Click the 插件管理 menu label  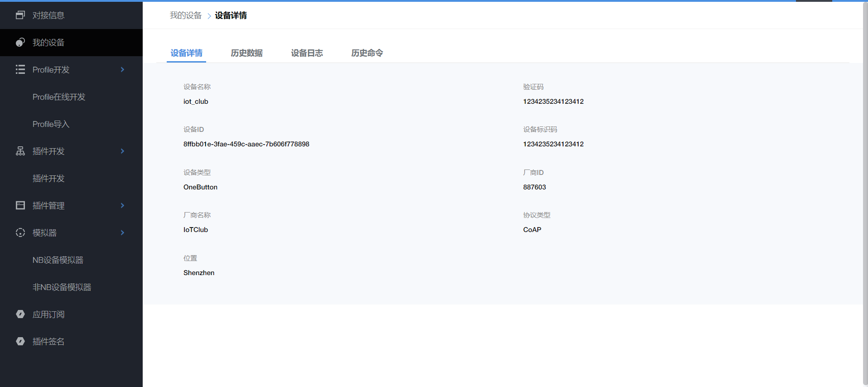coord(48,205)
